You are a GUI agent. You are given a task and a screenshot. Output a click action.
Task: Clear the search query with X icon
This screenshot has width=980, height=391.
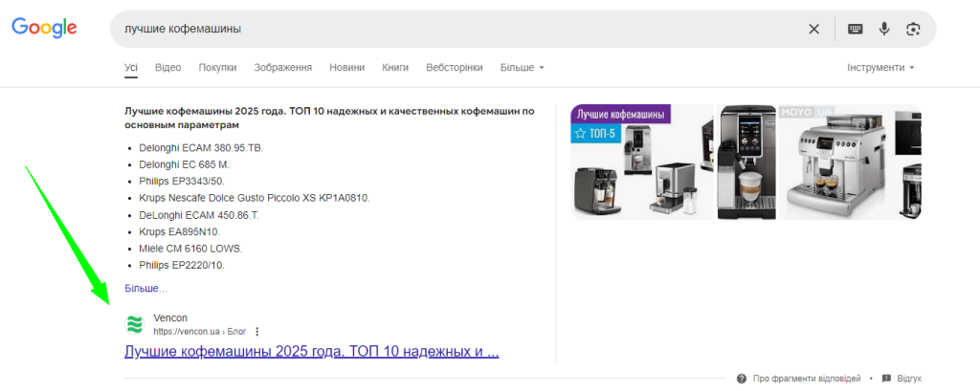coord(814,29)
